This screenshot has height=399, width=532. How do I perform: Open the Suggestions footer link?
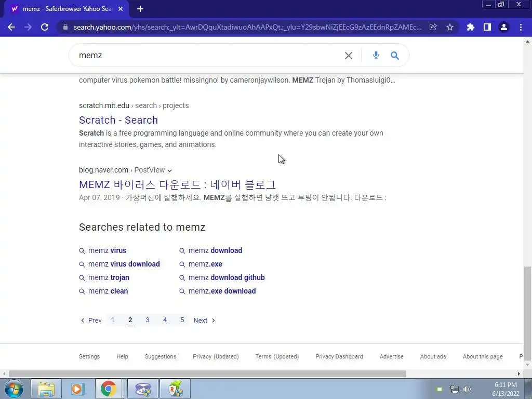click(161, 356)
